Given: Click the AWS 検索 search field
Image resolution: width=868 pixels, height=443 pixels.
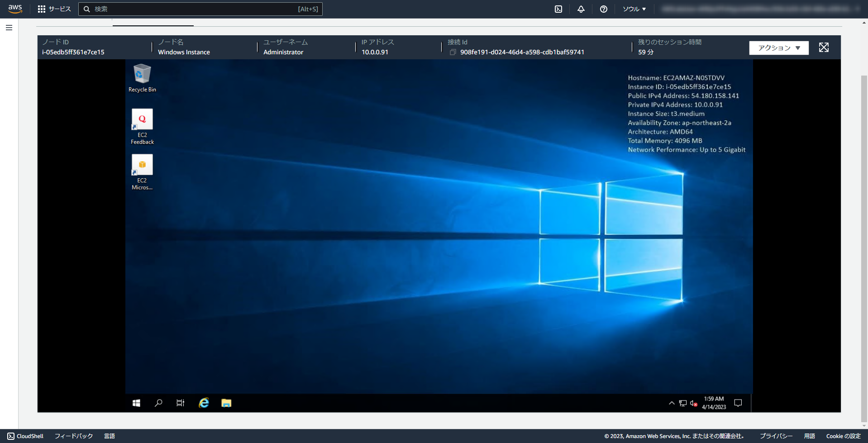Looking at the screenshot, I should click(x=195, y=9).
